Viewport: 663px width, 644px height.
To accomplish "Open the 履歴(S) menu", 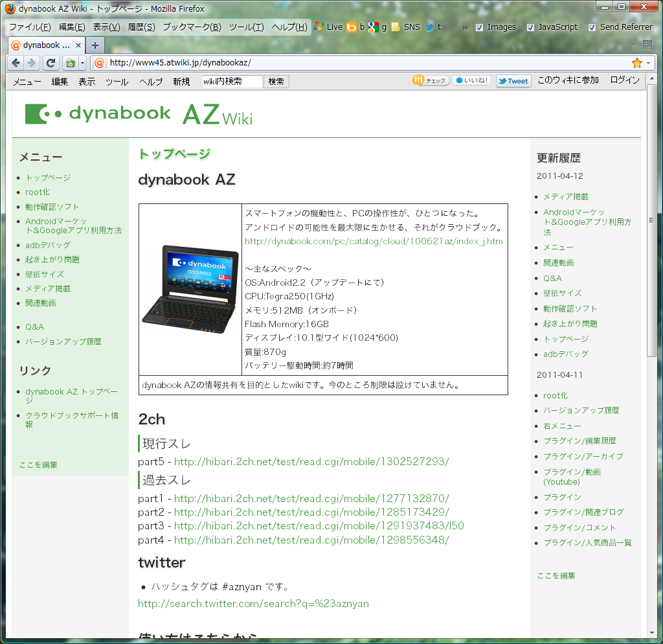I will [x=141, y=27].
